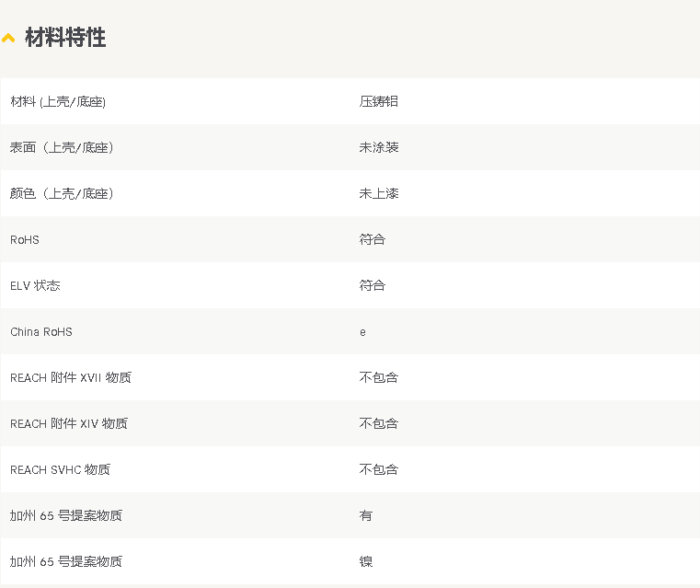The width and height of the screenshot is (700, 588).
Task: Select the REACH 附件 XVII 物质 label
Action: coord(71,377)
